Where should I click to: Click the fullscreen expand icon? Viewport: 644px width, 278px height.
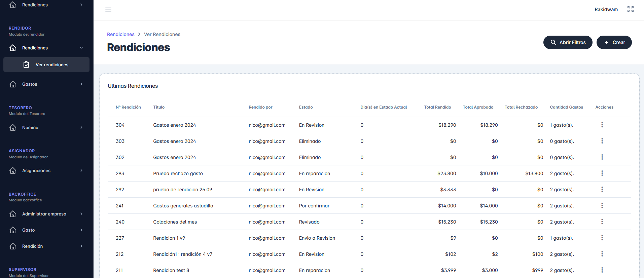click(630, 9)
